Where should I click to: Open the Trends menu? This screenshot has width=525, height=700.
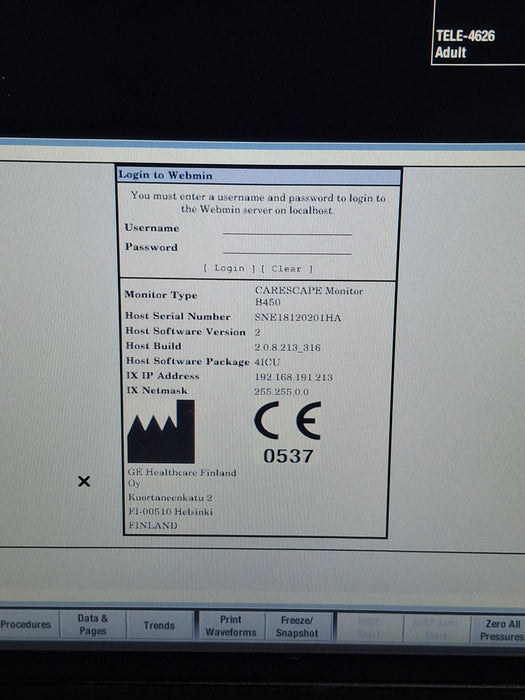click(159, 625)
